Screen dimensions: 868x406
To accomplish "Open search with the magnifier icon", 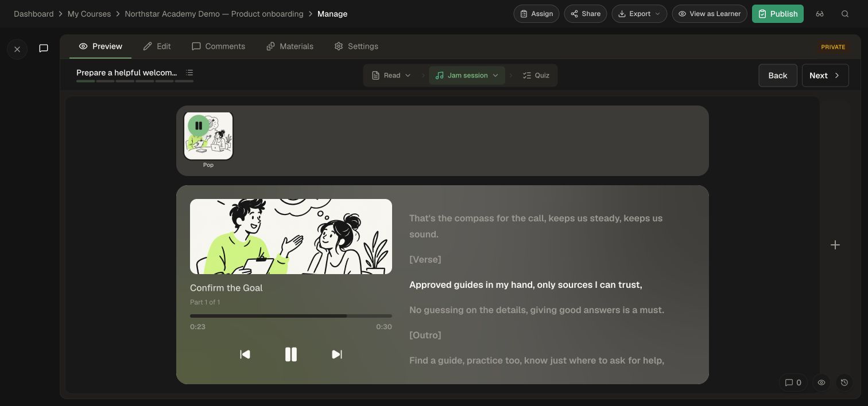I will point(845,14).
